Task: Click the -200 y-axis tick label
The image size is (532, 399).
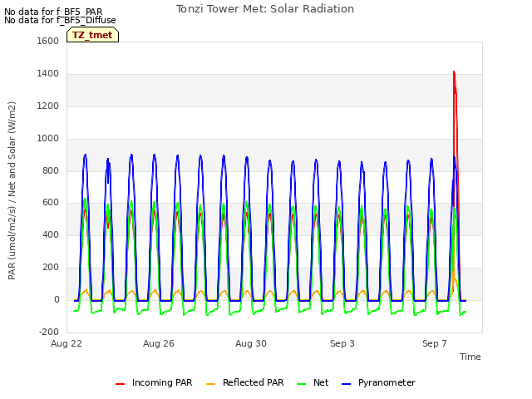Action: pyautogui.click(x=49, y=332)
